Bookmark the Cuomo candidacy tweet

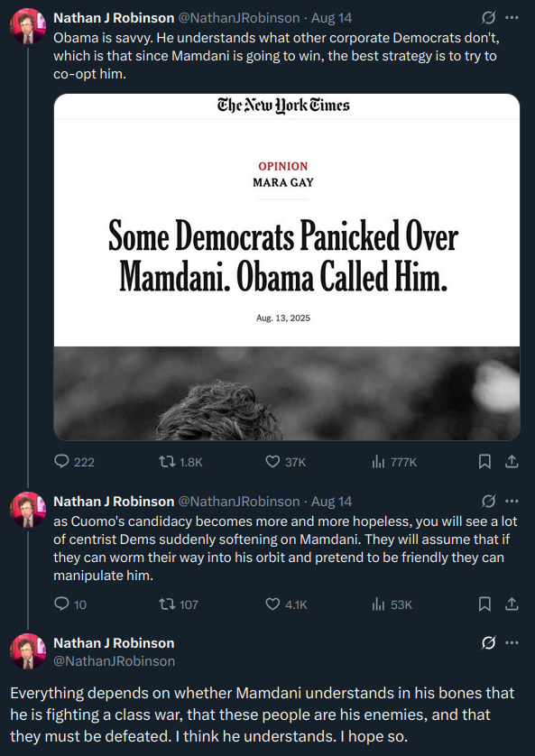coord(484,604)
